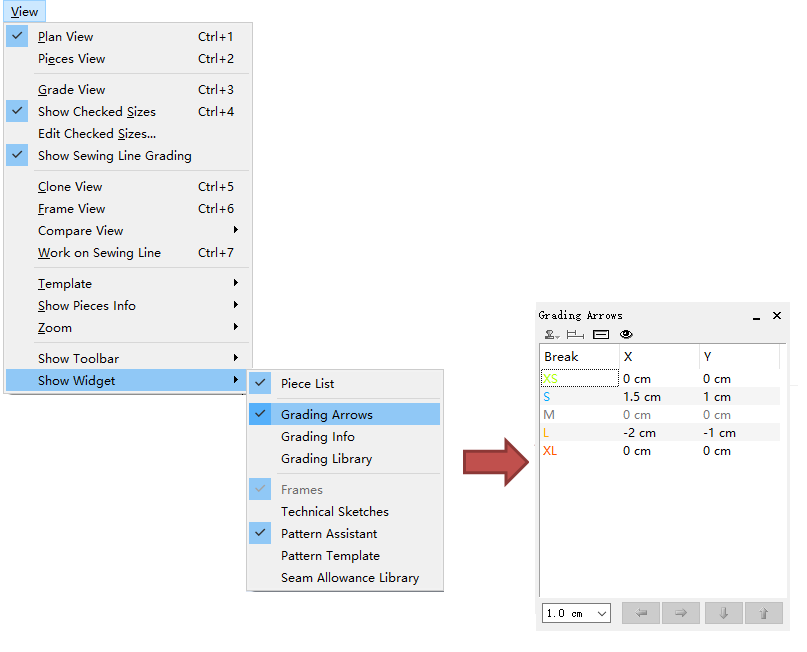Toggle the eye visibility icon in Grading Arrows
This screenshot has width=807, height=652.
tap(626, 335)
